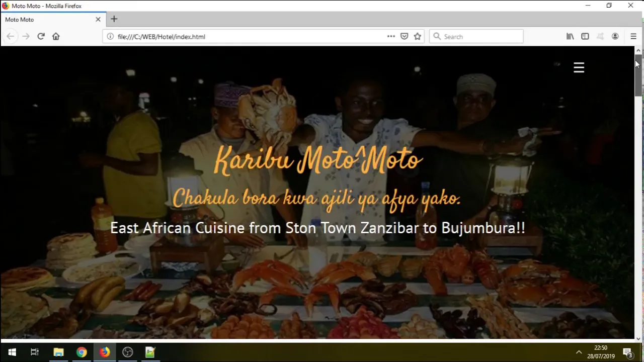Open File Explorer from taskbar
This screenshot has width=644, height=362.
58,352
